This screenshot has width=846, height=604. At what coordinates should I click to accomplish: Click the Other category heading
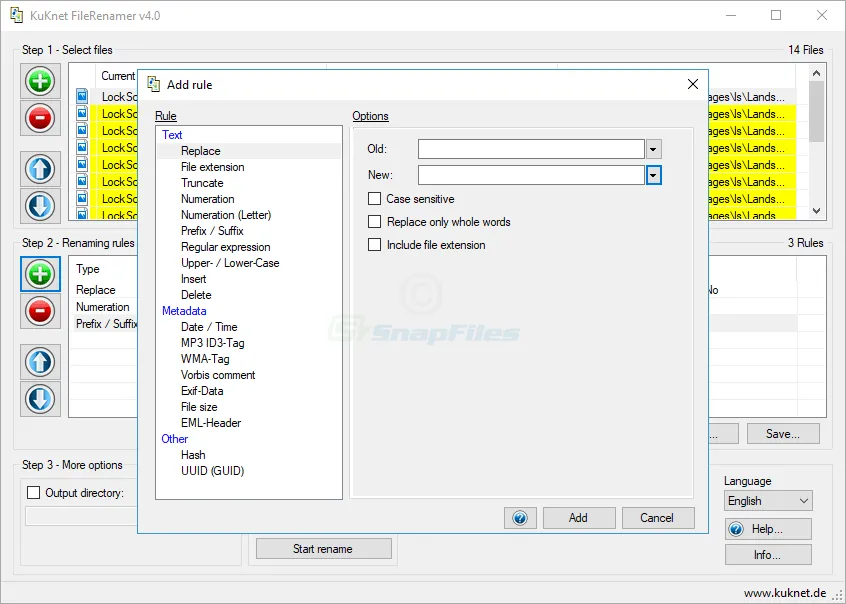174,439
